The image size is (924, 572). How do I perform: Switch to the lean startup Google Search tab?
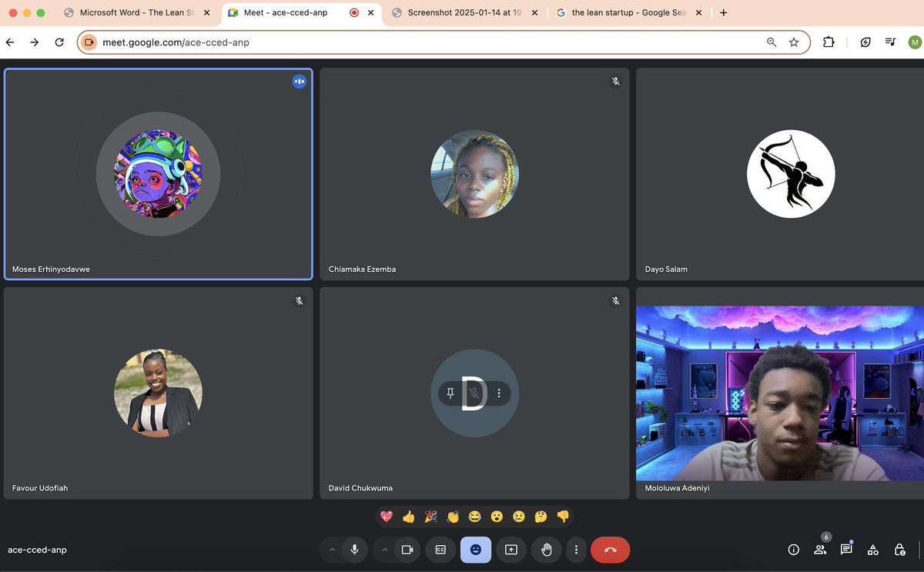tap(629, 13)
